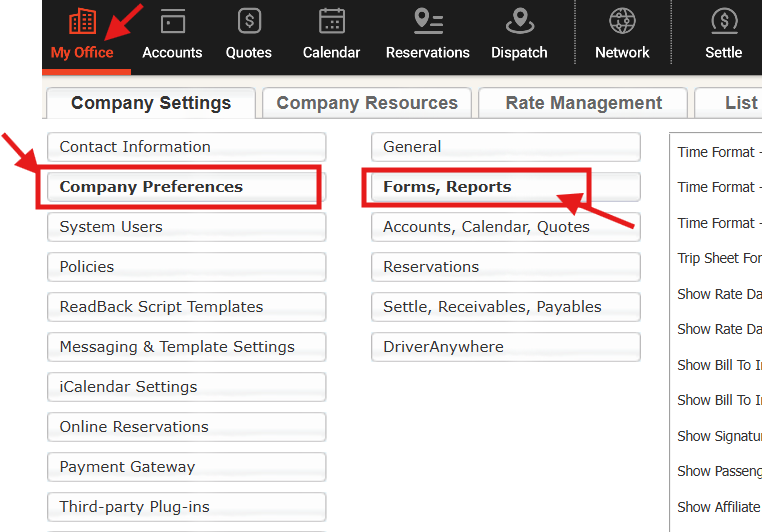Switch to Rate Management tab
The image size is (762, 532).
(x=583, y=103)
